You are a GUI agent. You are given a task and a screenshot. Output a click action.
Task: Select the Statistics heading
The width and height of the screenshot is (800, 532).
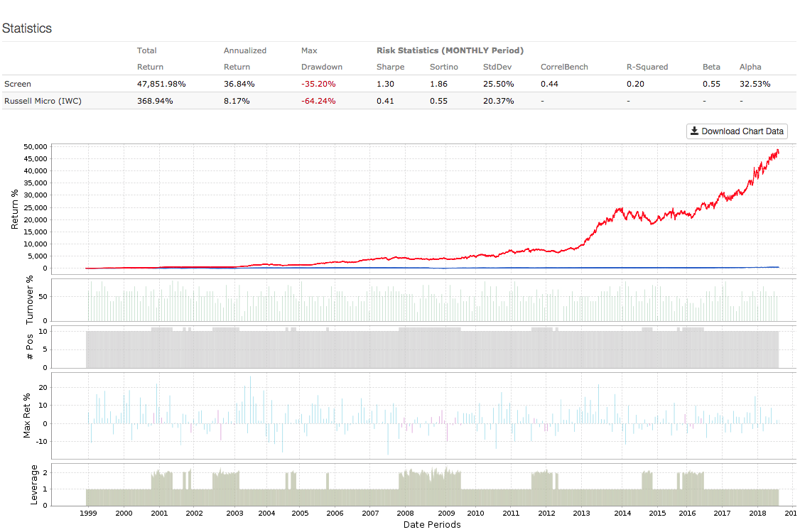[27, 28]
